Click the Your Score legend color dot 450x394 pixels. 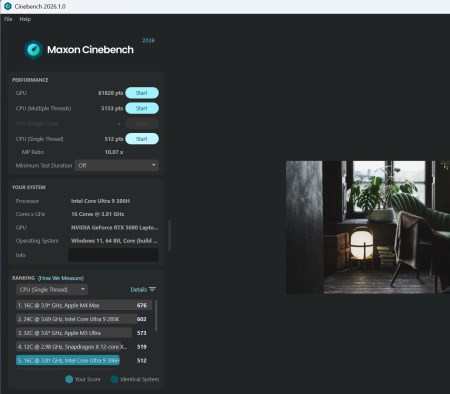coord(69,379)
